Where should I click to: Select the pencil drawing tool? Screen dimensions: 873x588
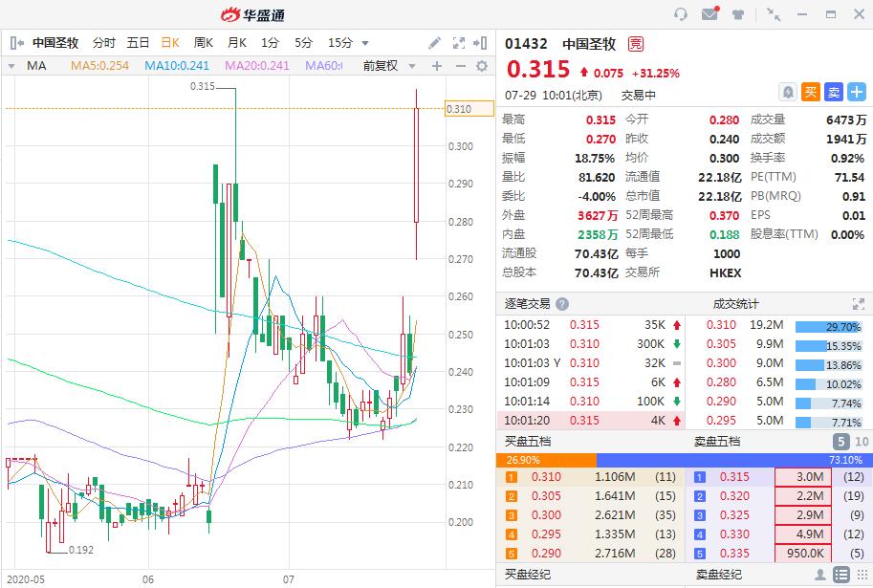click(434, 43)
